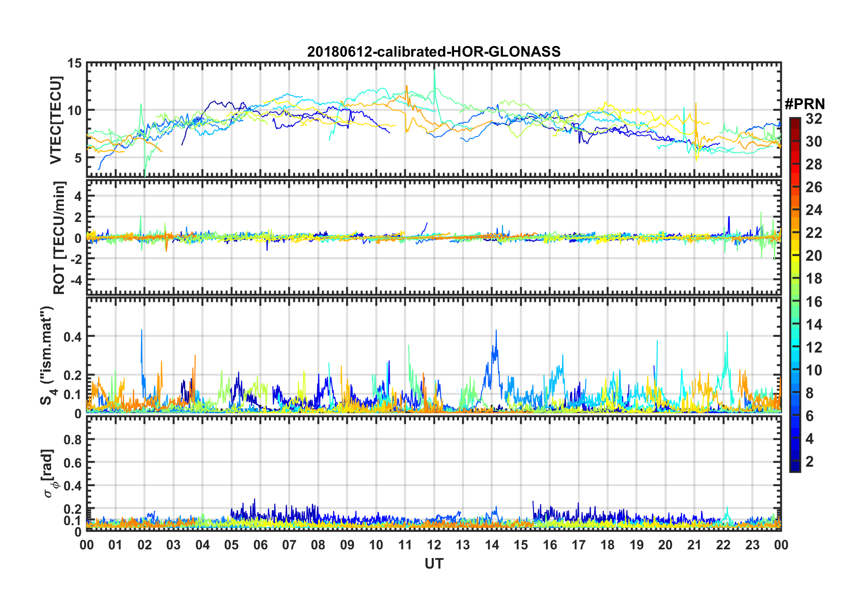Screen dimensions: 868x590
Task: Click the PRN rainbow colorbar
Action: pyautogui.click(x=795, y=295)
